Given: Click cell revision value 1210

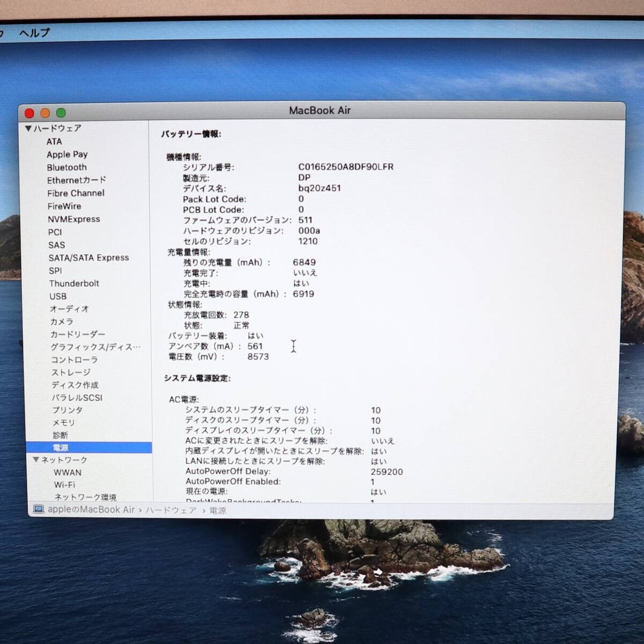Looking at the screenshot, I should 308,241.
